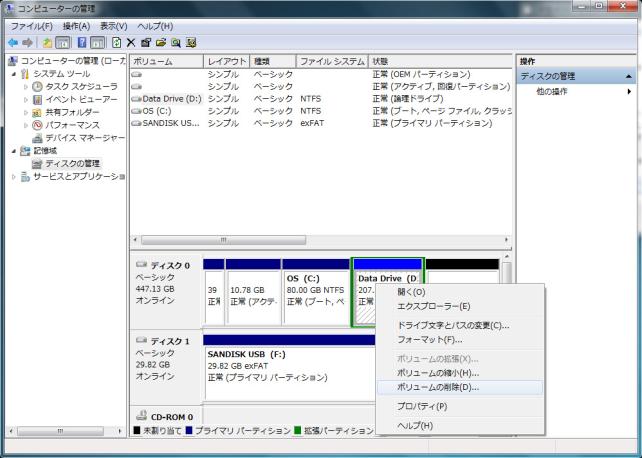
Task: Click the black X delete toolbar icon
Action: point(131,43)
